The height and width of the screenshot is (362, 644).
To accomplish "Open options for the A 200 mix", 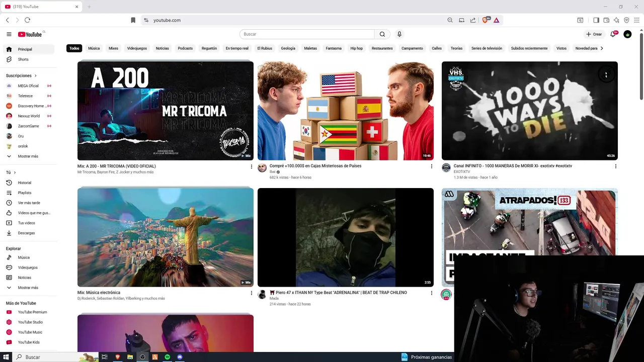I will [252, 166].
